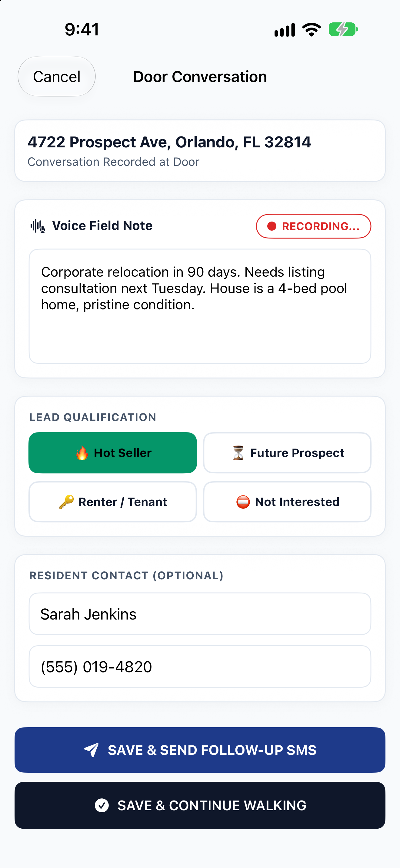Tap the hourglass icon on Future Prospect
Screen dimensions: 400x868
238,453
